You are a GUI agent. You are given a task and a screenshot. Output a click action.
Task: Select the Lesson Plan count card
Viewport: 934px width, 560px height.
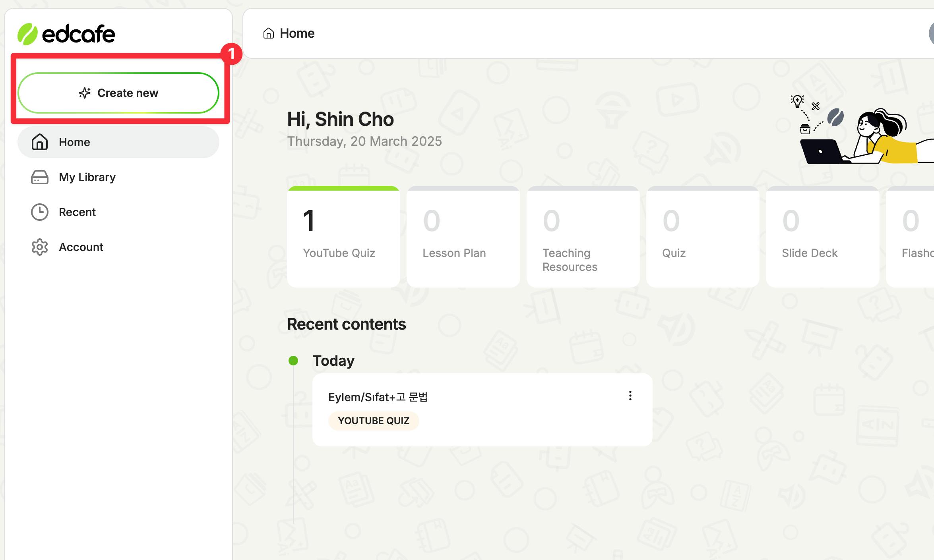click(x=463, y=237)
